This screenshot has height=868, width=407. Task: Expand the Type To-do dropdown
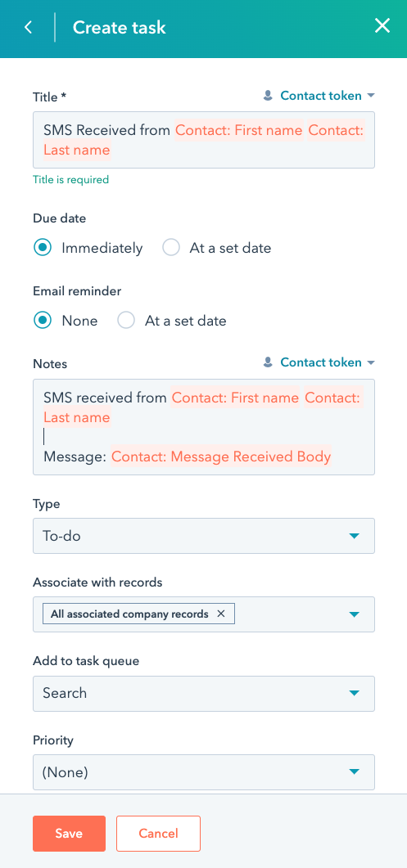203,536
